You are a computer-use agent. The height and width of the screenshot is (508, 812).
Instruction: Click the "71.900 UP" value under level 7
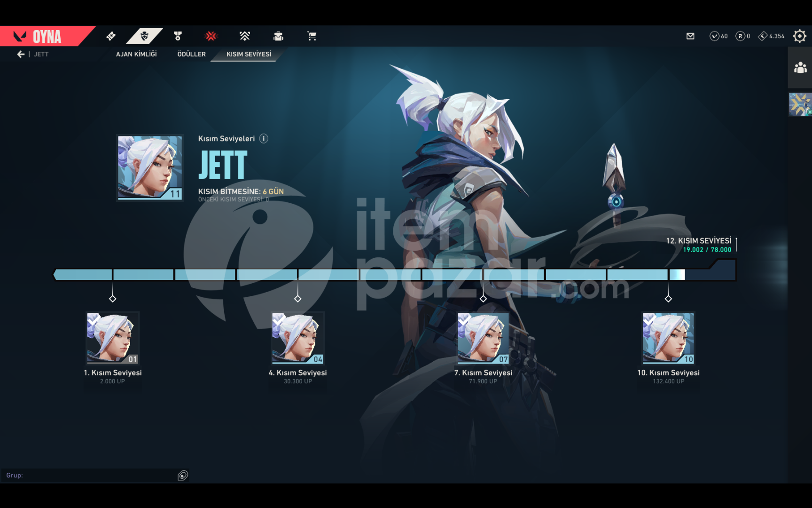point(483,381)
